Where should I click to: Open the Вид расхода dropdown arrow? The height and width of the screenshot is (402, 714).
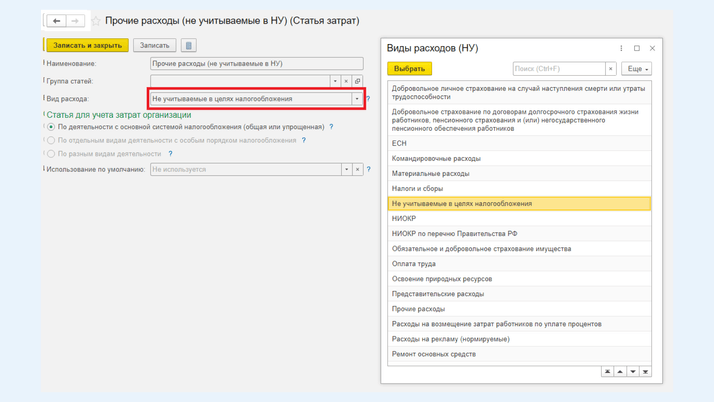(357, 99)
